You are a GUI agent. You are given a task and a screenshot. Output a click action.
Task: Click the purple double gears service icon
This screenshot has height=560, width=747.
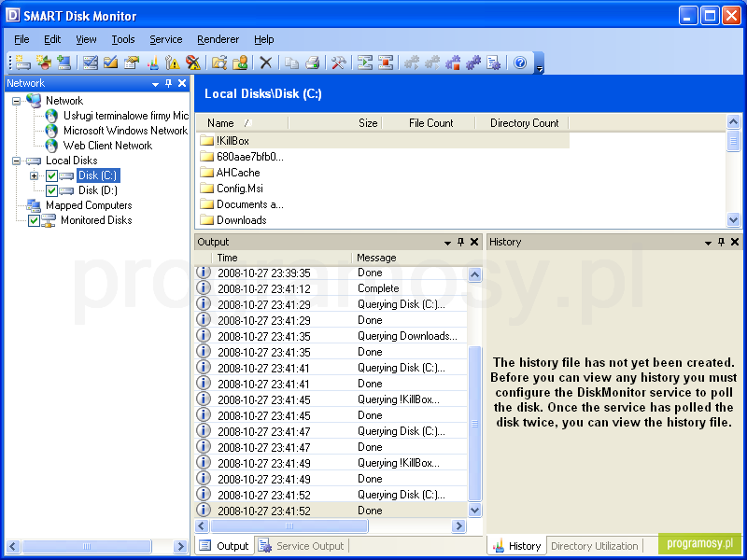[x=473, y=63]
